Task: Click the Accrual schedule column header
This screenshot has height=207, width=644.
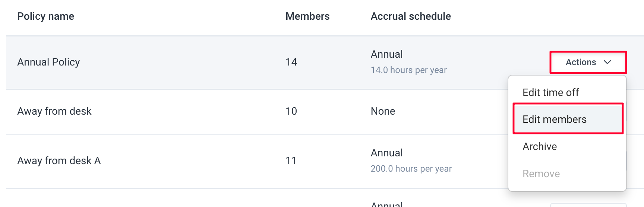Action: [x=411, y=16]
